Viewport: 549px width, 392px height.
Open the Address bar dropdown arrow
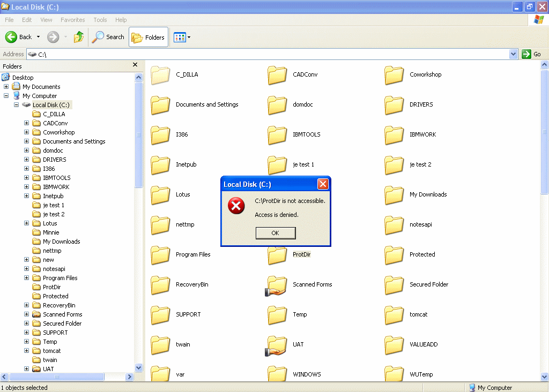pos(513,54)
